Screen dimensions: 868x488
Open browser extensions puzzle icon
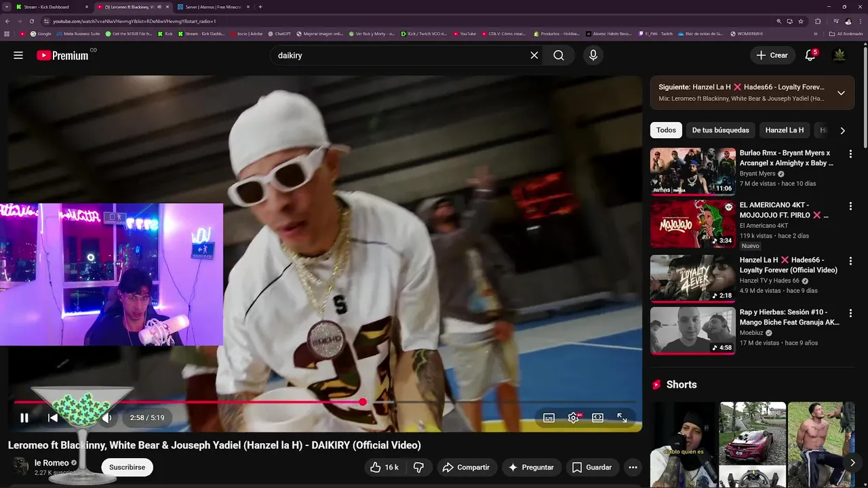coord(818,21)
